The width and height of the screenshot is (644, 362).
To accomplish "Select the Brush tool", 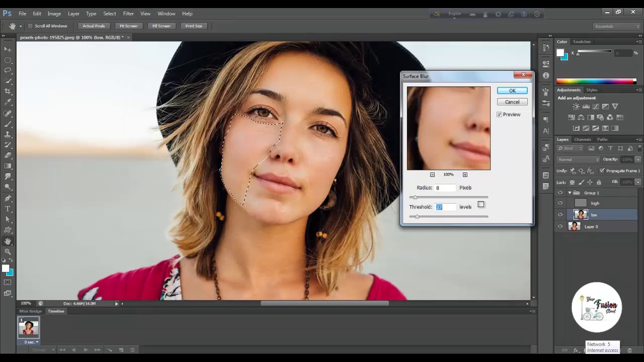I will pyautogui.click(x=8, y=124).
